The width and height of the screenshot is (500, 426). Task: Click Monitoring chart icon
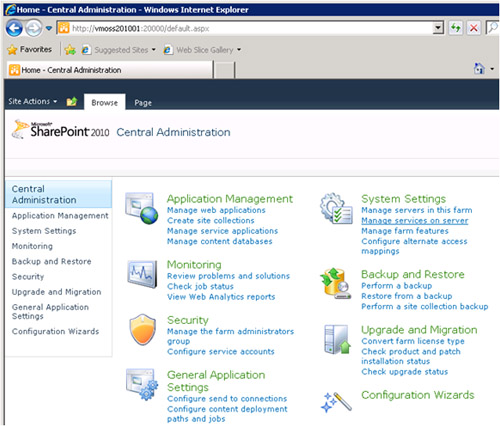142,274
